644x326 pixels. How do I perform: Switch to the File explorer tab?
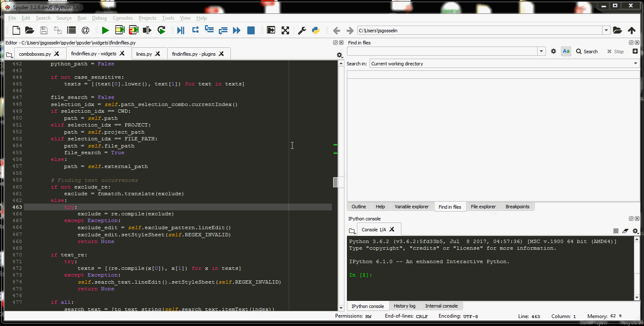[x=483, y=207]
